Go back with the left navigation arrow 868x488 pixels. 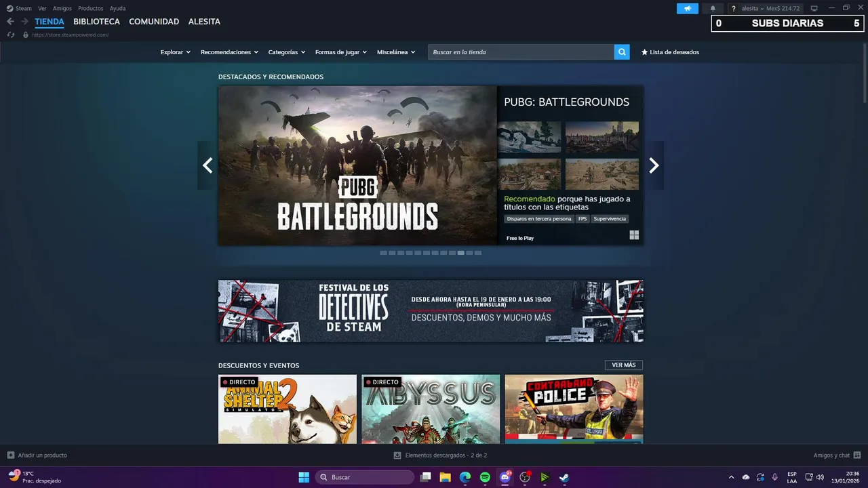pyautogui.click(x=10, y=22)
